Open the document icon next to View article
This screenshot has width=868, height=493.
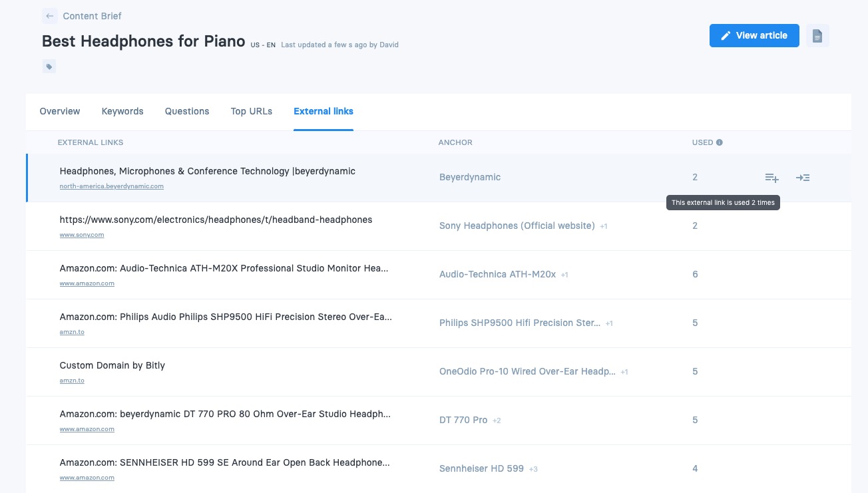click(x=817, y=36)
